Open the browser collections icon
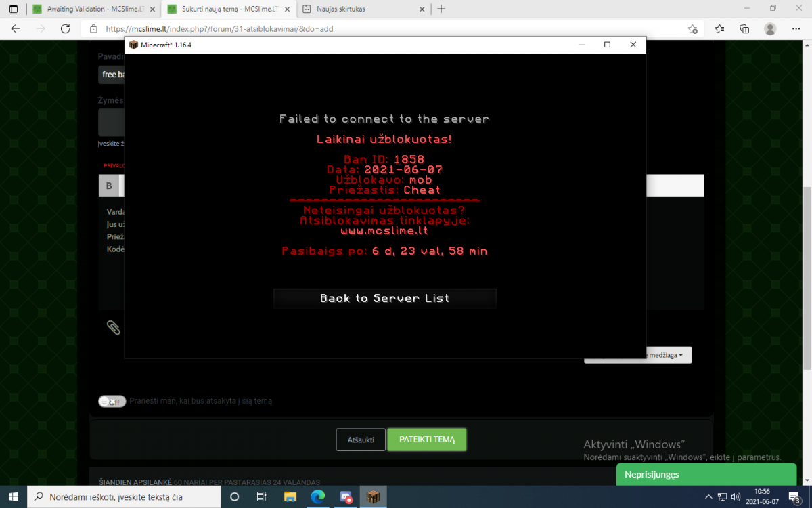Screen dimensions: 812x508 coord(744,29)
